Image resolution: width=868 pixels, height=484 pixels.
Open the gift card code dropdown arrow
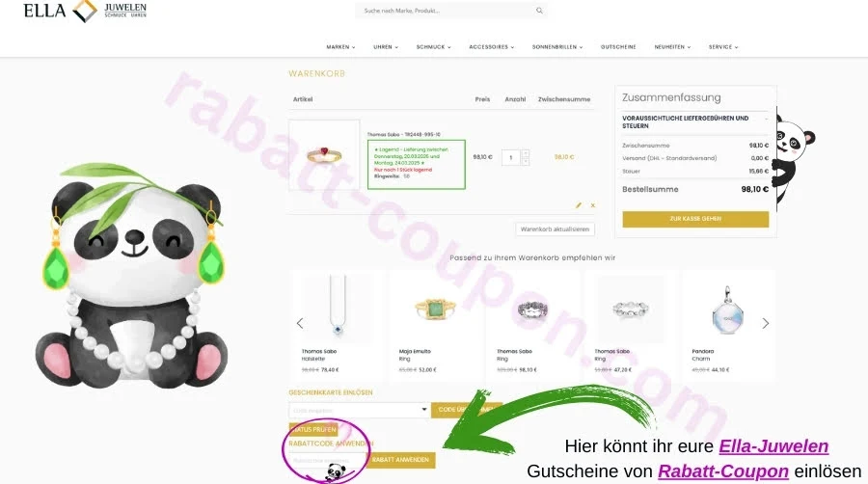pyautogui.click(x=424, y=410)
